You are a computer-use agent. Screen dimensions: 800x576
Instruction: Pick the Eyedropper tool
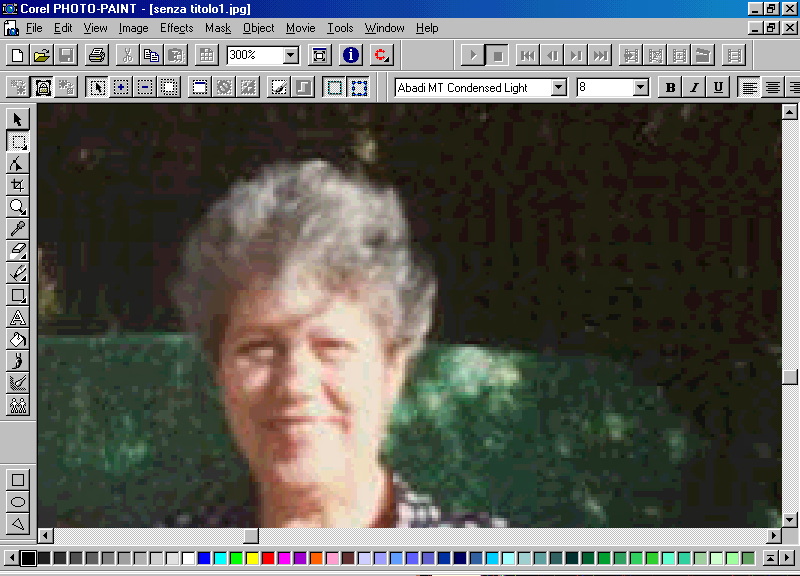coord(18,229)
